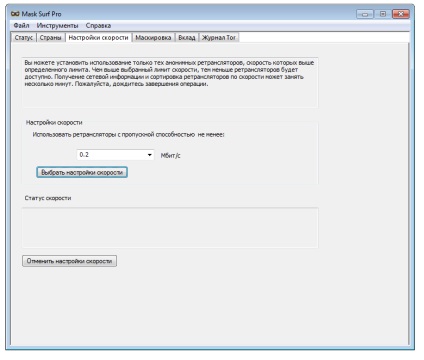Screen dimensions: 424x360
Task: Click inside the Статус скорости box
Action: (x=170, y=228)
